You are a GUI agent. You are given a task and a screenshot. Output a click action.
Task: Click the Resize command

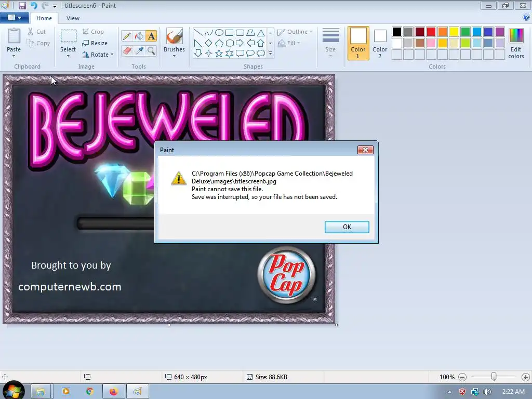point(95,43)
